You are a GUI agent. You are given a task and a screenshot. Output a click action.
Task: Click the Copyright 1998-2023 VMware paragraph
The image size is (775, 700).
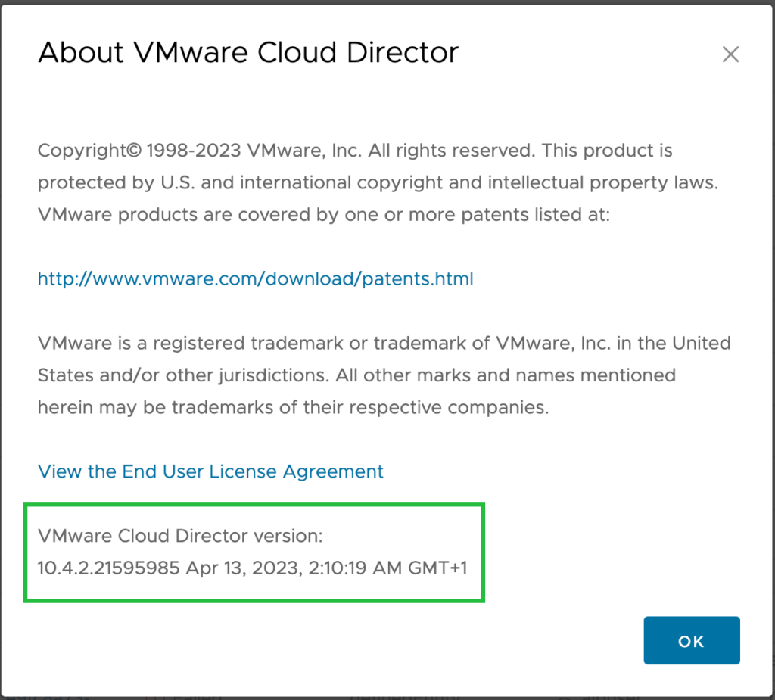378,182
